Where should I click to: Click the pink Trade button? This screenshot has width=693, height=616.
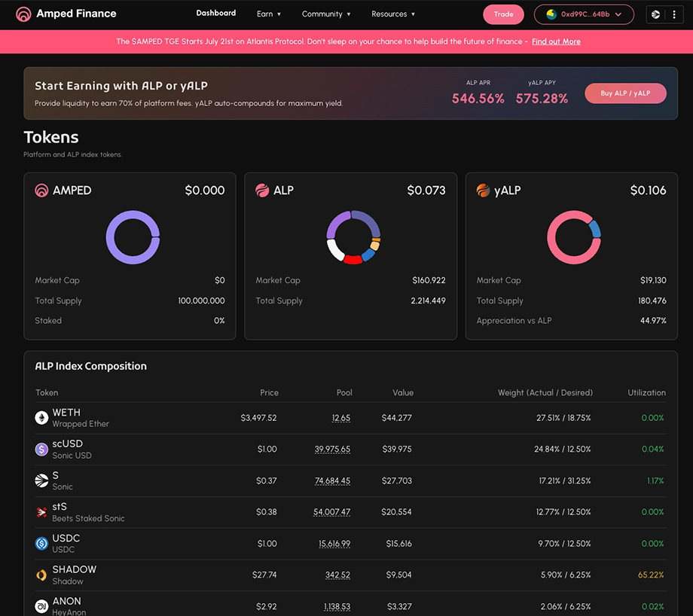(503, 14)
